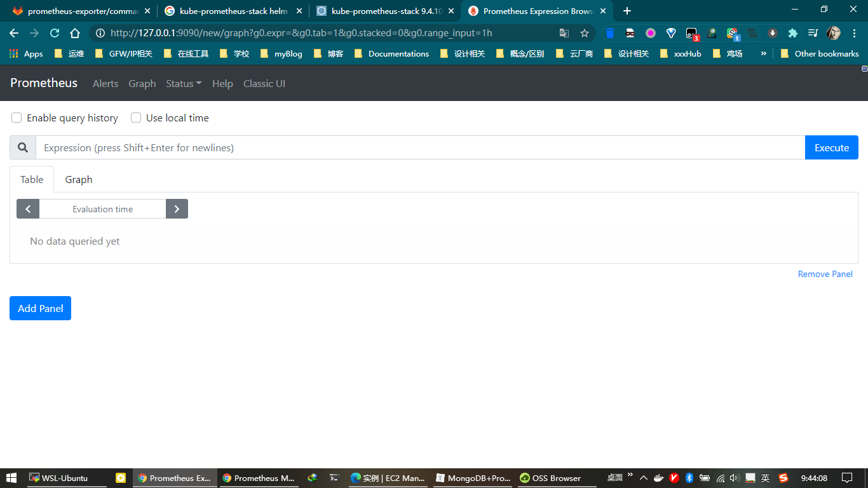Click the search magnifier icon beside expression box
The height and width of the screenshot is (488, 868).
(x=23, y=147)
